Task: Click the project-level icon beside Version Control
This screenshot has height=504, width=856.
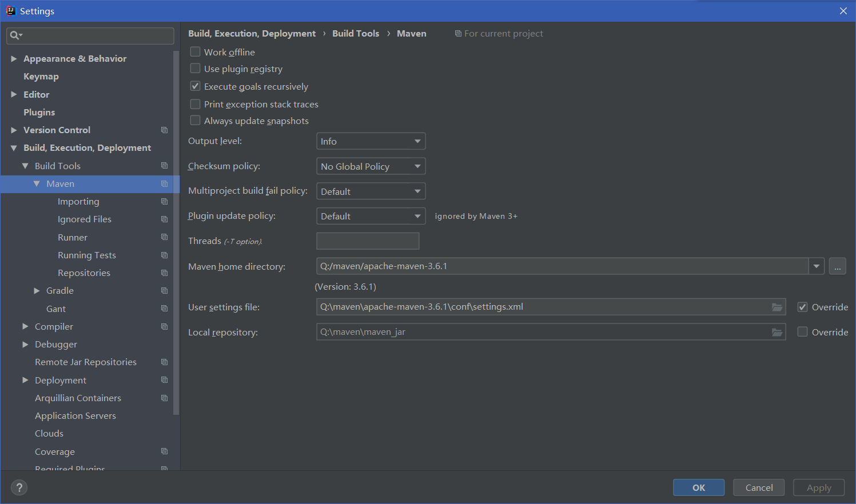Action: point(164,130)
